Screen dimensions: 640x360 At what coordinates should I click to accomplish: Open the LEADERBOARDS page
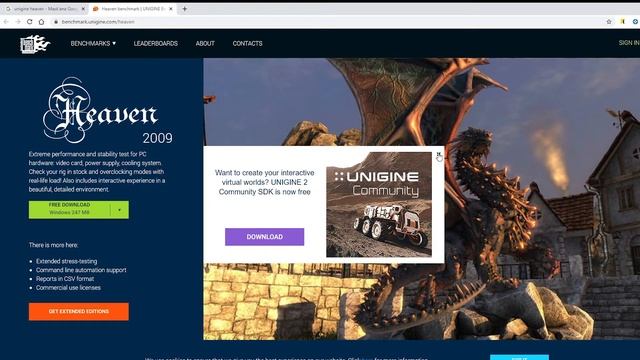click(x=156, y=43)
